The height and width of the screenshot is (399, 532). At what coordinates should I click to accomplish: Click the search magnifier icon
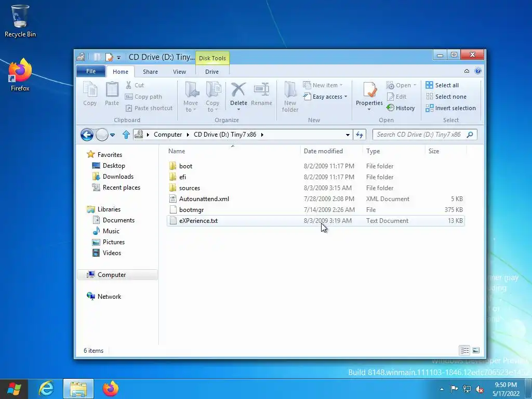tap(470, 135)
